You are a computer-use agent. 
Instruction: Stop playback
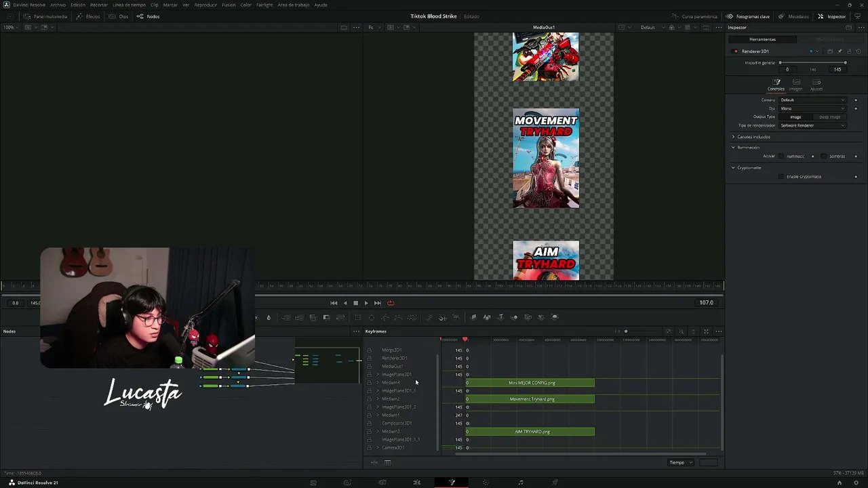(355, 303)
